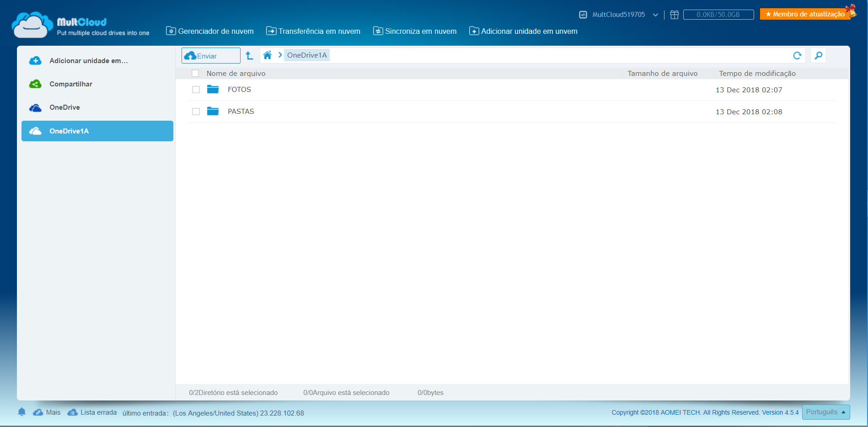The image size is (868, 427).
Task: Open the PASTAS folder name
Action: pyautogui.click(x=241, y=112)
